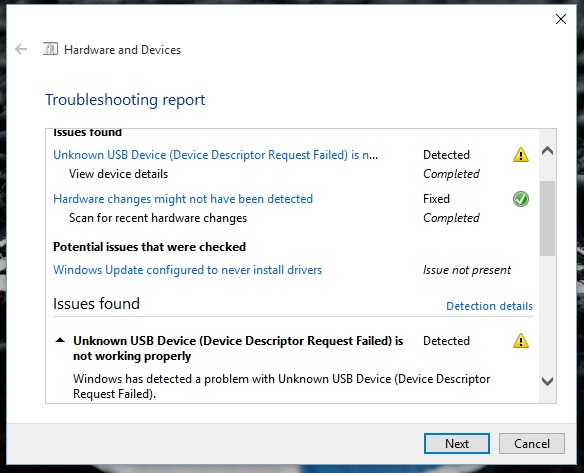Click the 'Hardware and Devices' title text

coord(122,50)
